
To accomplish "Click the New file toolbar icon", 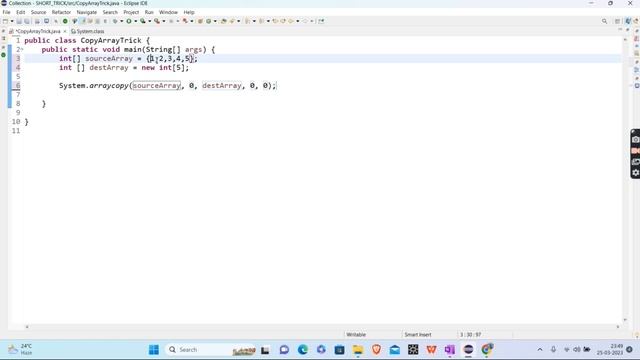I will coord(5,21).
